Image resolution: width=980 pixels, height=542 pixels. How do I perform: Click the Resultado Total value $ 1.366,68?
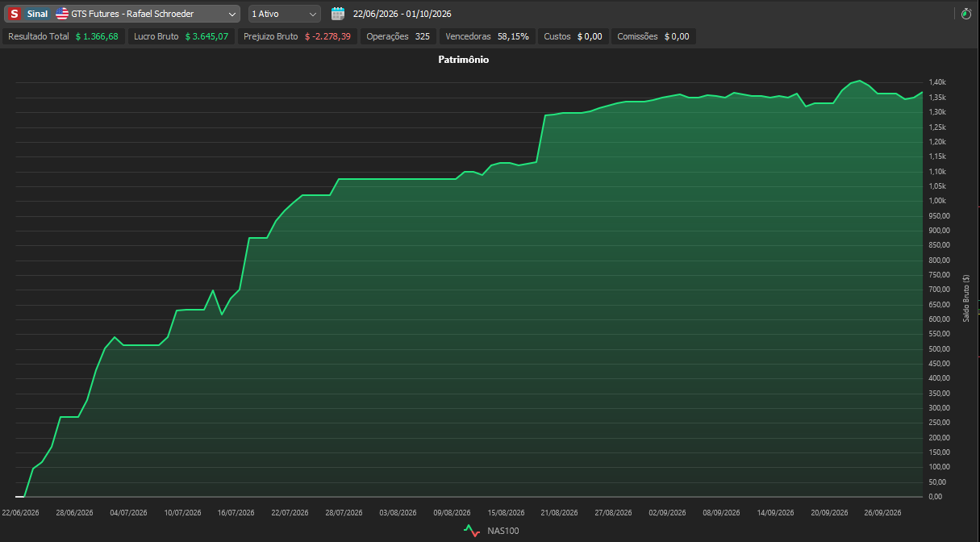point(97,36)
